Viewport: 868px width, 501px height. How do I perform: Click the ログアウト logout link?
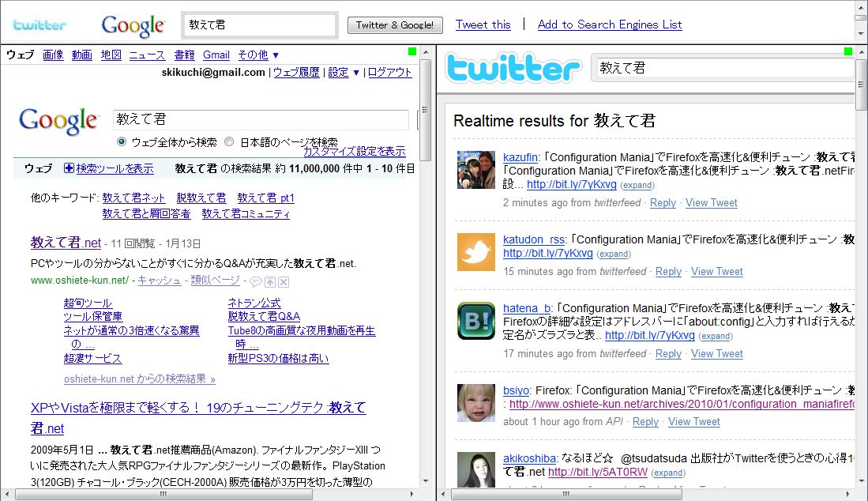coord(389,73)
